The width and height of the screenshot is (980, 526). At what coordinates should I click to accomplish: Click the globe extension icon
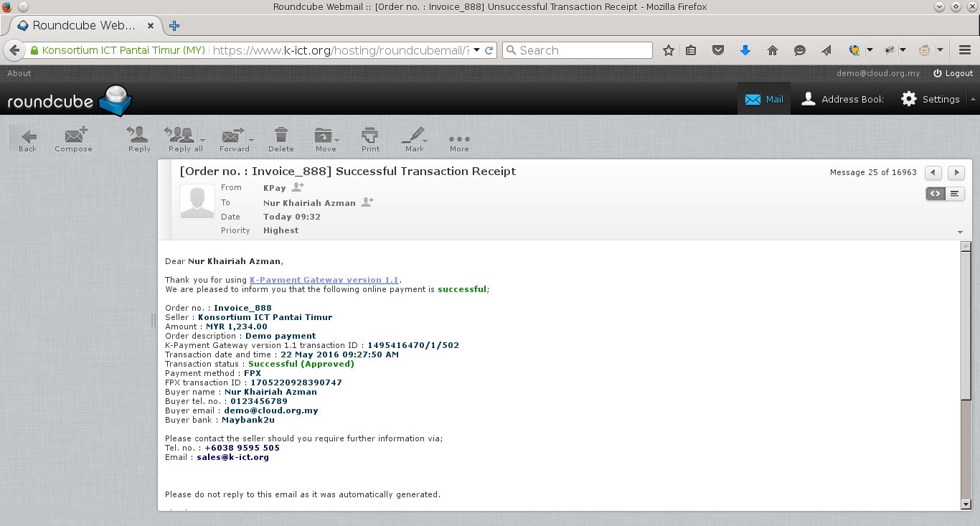[x=854, y=50]
